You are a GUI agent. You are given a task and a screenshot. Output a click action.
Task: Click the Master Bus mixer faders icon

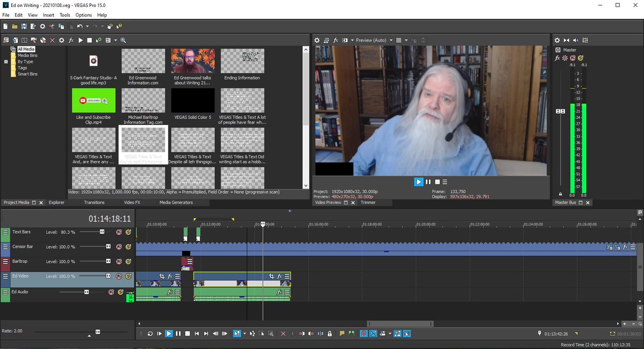point(585,40)
